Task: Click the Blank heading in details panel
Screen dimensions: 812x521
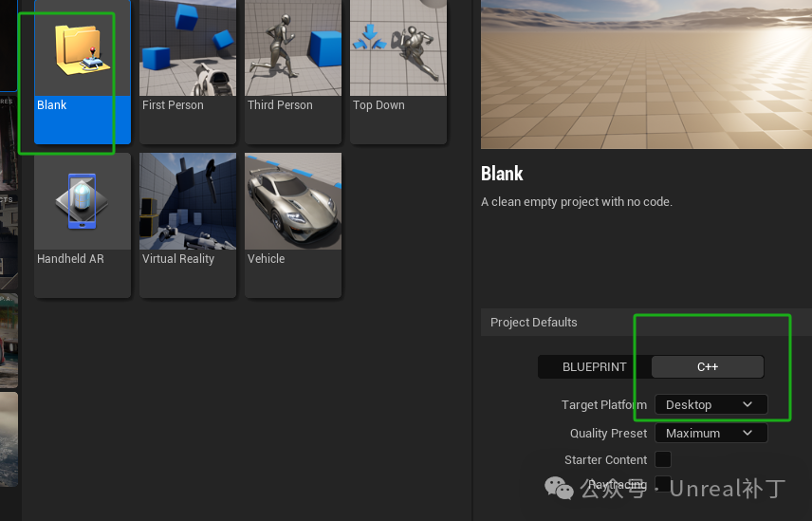Action: pyautogui.click(x=502, y=174)
